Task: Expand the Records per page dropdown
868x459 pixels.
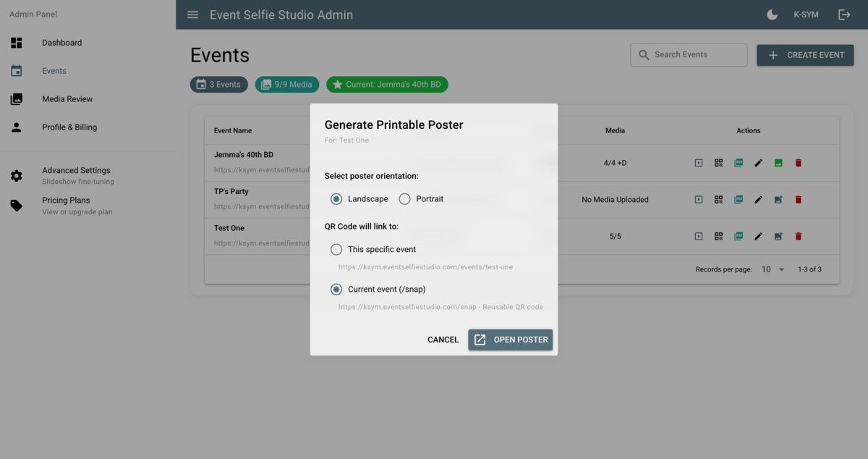Action: [773, 269]
